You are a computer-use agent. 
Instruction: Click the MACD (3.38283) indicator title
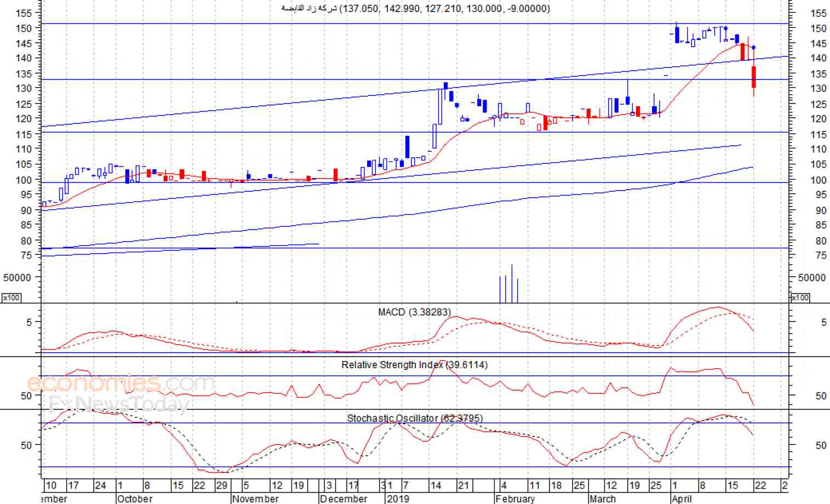point(414,312)
